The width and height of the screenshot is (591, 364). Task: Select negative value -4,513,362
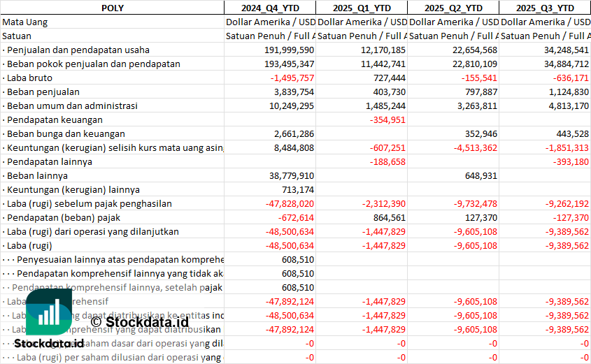tap(475, 147)
